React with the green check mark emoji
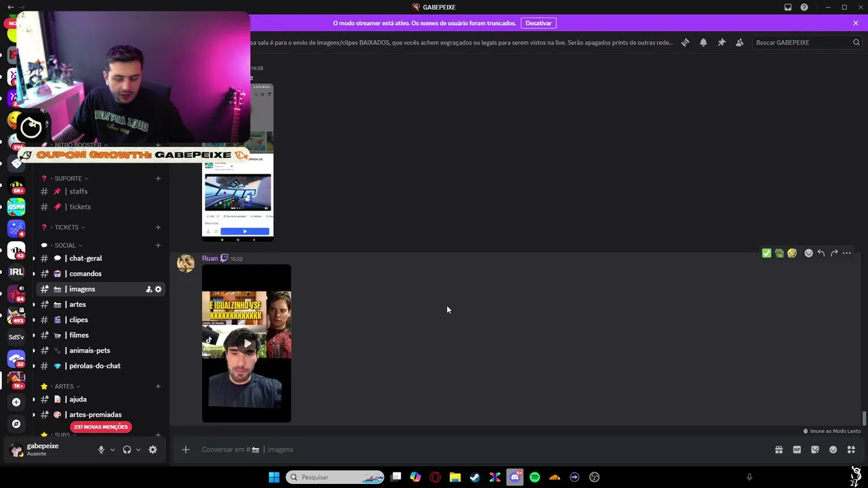868x488 pixels. point(766,253)
